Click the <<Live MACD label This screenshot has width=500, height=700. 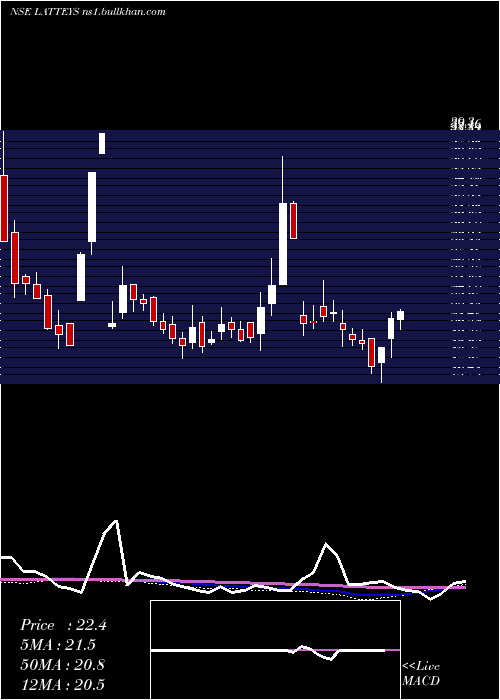click(421, 673)
